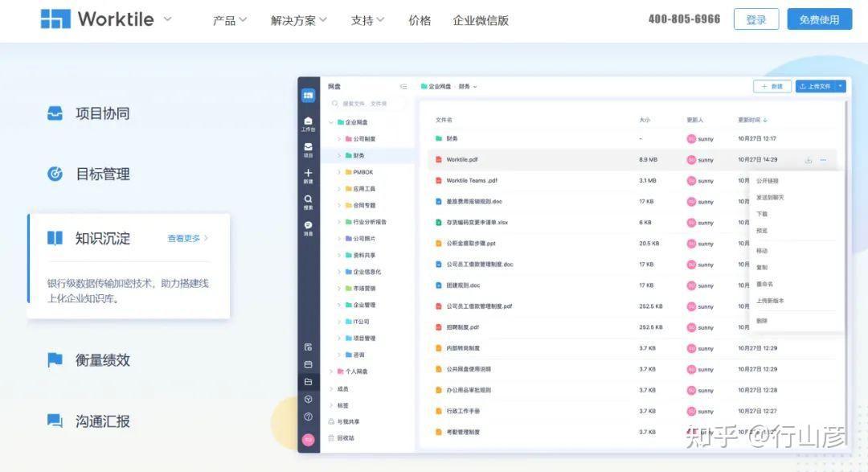Open the more actions (...) icon for Worktile.pdf
The width and height of the screenshot is (868, 472).
click(822, 159)
